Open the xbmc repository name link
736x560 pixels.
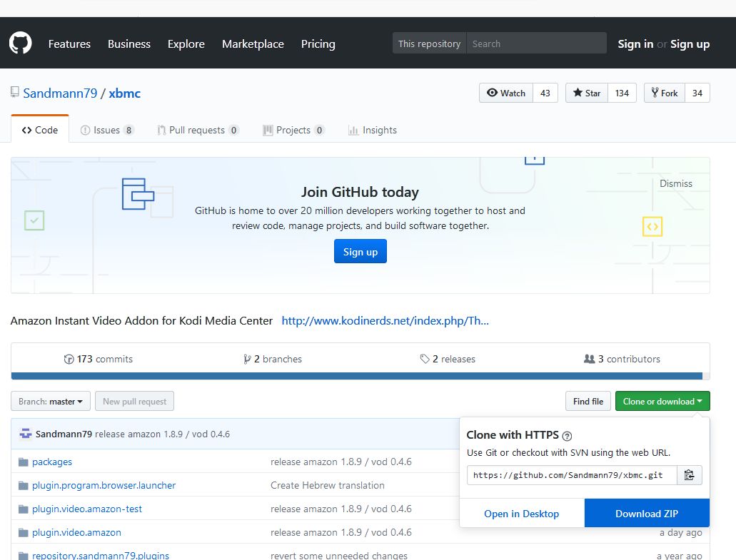[x=125, y=93]
